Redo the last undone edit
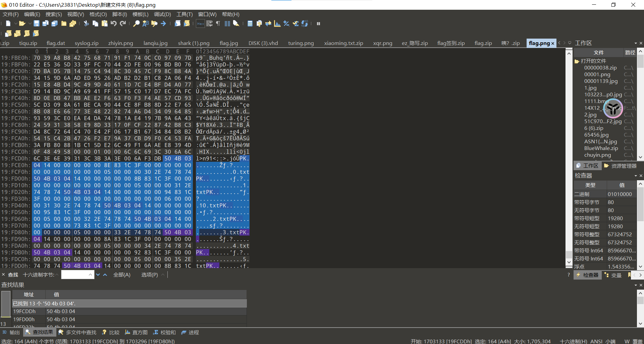Viewport: 644px width, 344px height. coord(123,23)
